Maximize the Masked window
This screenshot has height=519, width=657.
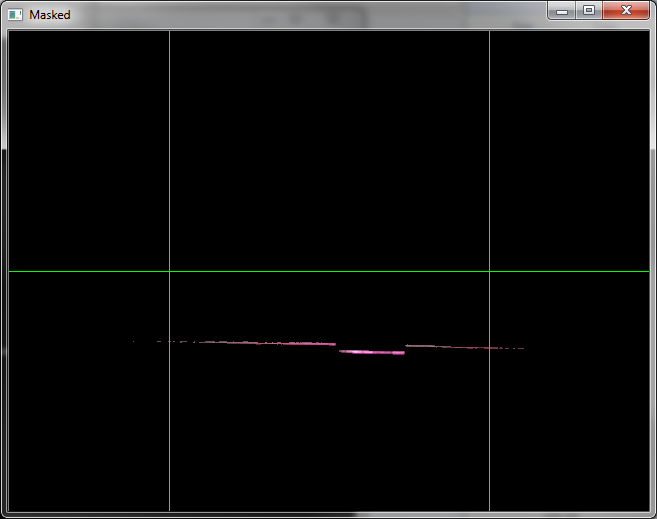click(x=589, y=10)
